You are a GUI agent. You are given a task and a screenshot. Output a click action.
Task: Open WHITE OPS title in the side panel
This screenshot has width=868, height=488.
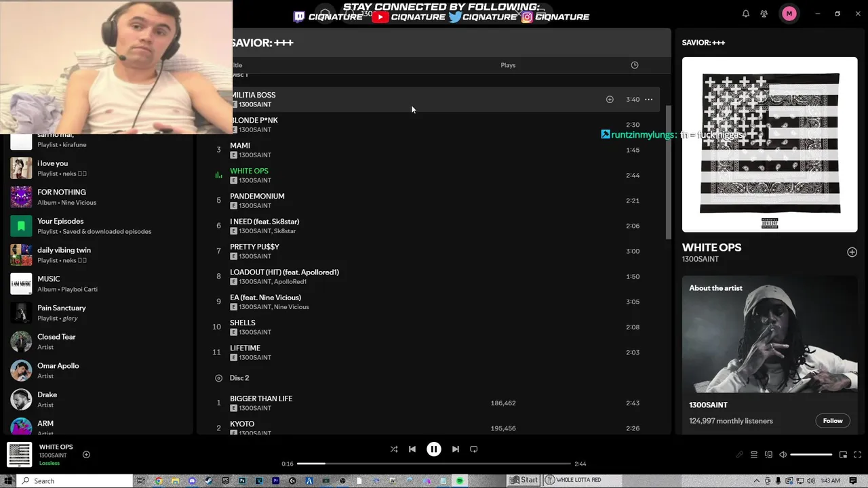point(711,247)
